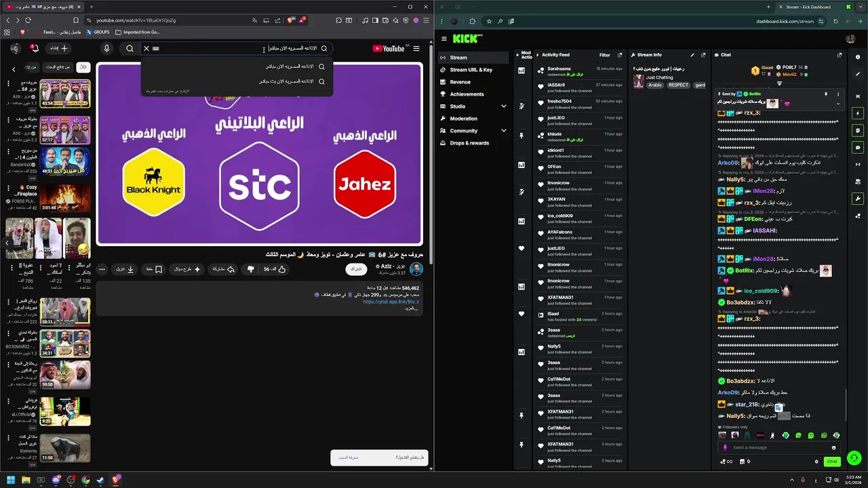Open Stream URL & Key page
This screenshot has width=868, height=488.
click(473, 70)
